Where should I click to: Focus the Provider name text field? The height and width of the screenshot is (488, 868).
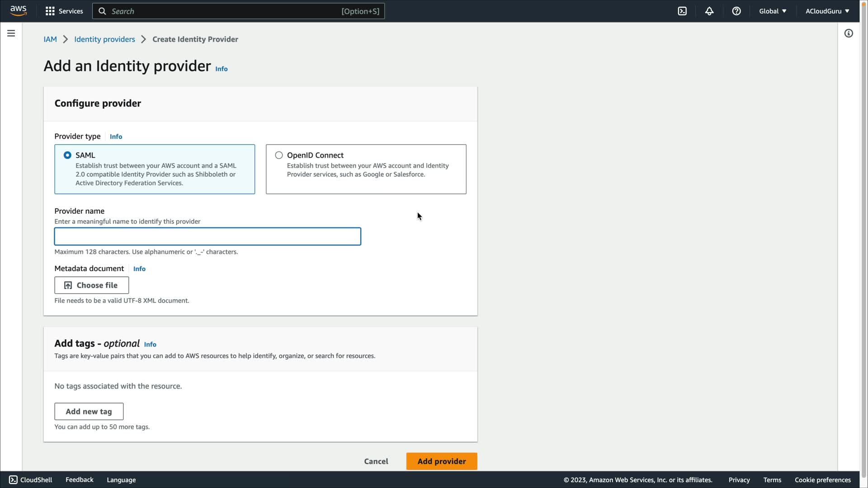coord(208,237)
